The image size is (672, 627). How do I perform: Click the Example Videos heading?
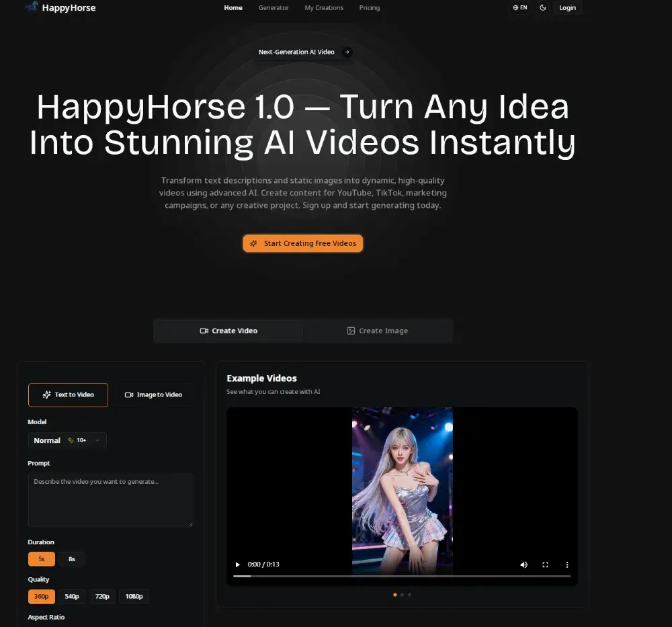click(x=261, y=378)
